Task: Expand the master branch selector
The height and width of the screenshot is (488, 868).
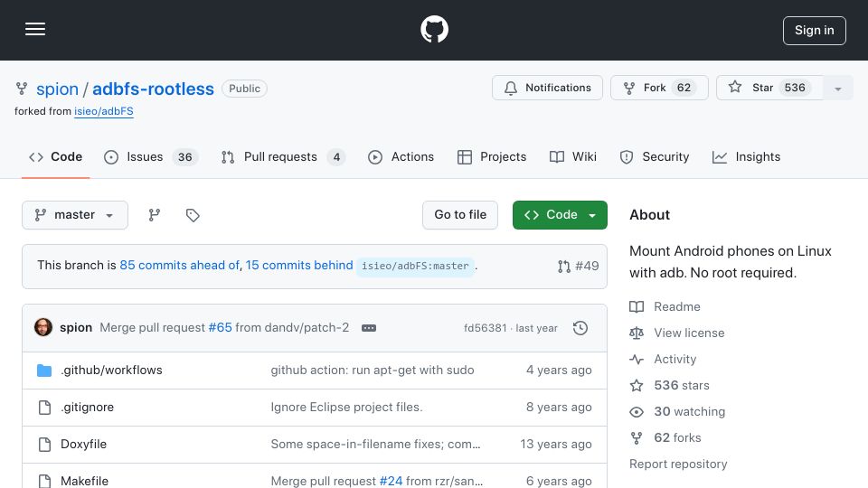Action: coord(75,215)
